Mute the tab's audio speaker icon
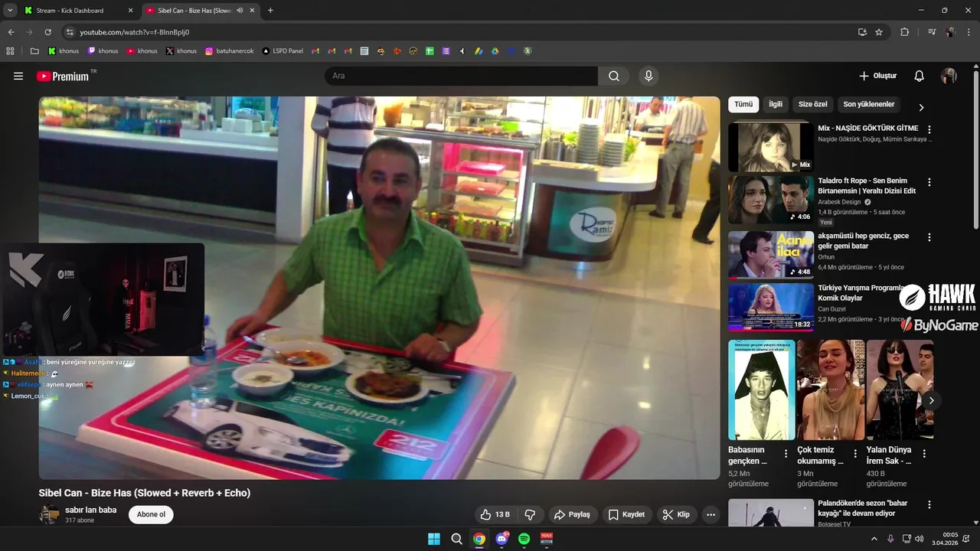 coord(240,11)
